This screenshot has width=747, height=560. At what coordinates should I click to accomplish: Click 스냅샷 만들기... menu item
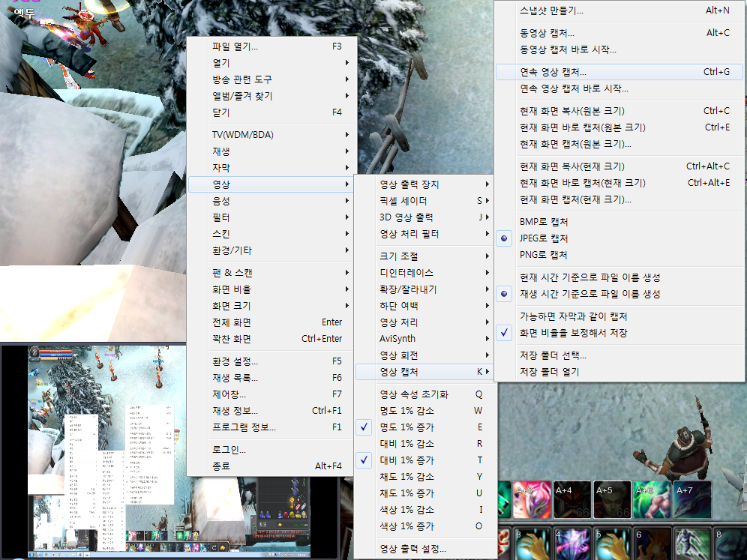point(619,10)
